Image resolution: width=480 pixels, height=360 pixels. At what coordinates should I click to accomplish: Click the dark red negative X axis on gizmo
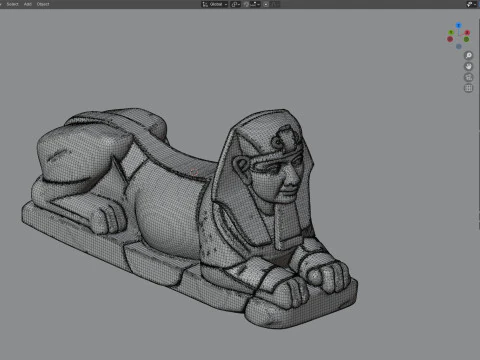coord(450,39)
